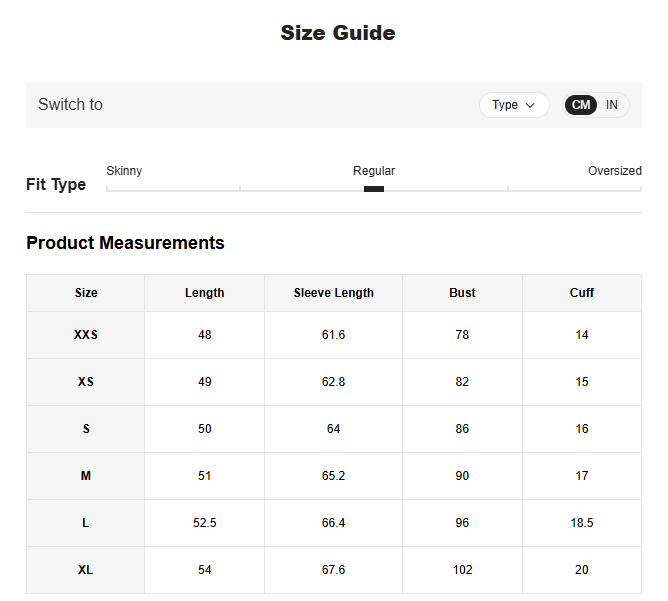Select the XL size row label
The height and width of the screenshot is (601, 668).
coord(86,570)
